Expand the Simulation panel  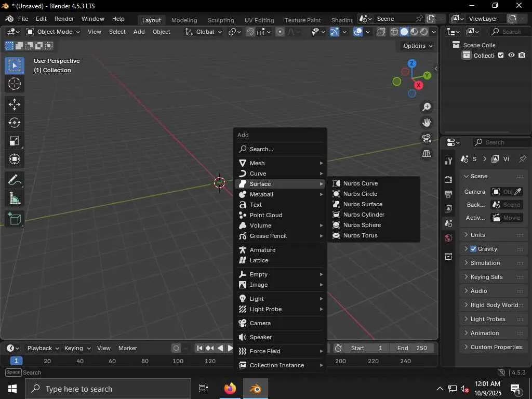point(494,262)
